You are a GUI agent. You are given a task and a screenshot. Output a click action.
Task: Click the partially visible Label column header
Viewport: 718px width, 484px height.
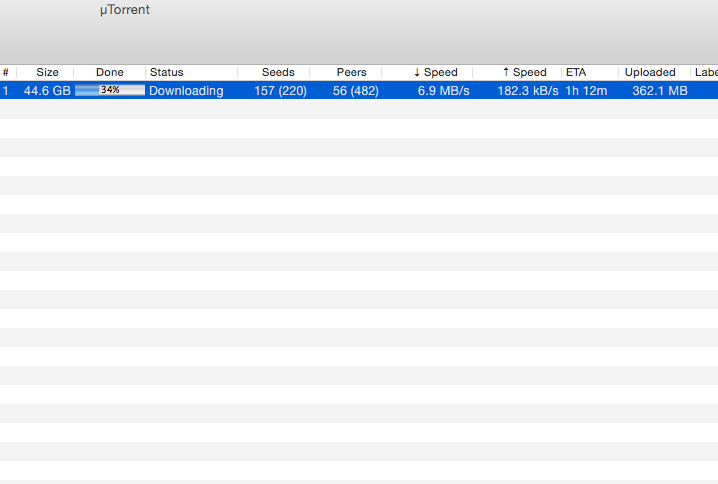[x=706, y=72]
